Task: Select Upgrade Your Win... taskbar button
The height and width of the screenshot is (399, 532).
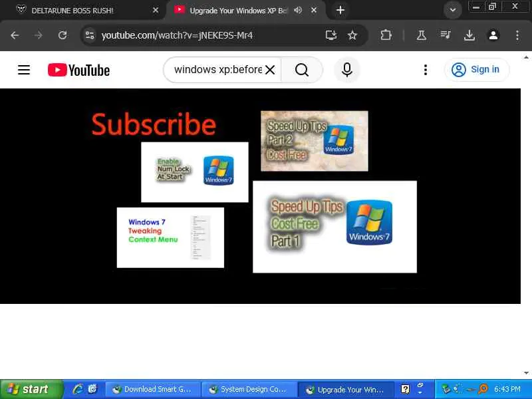Action: (x=345, y=390)
